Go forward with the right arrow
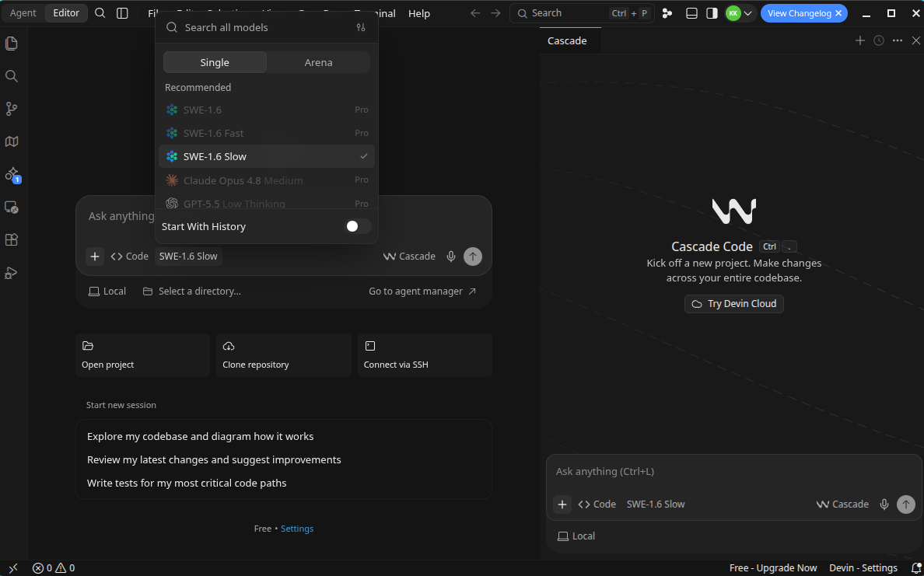Viewport: 924px width, 576px height. (x=495, y=13)
